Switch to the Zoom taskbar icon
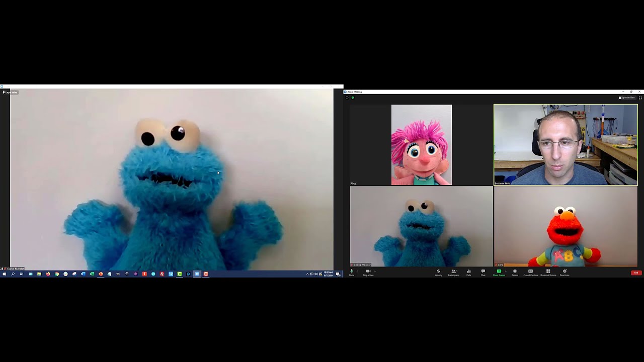This screenshot has height=362, width=644. coord(197,274)
